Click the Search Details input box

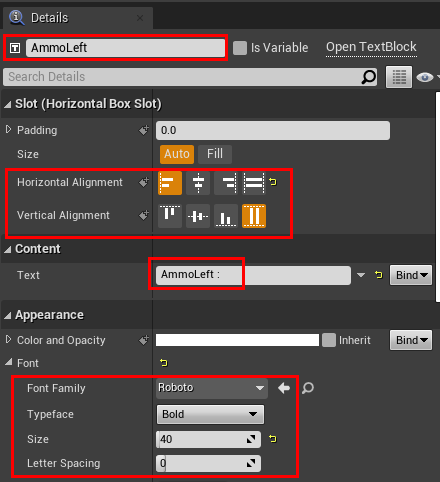point(190,77)
